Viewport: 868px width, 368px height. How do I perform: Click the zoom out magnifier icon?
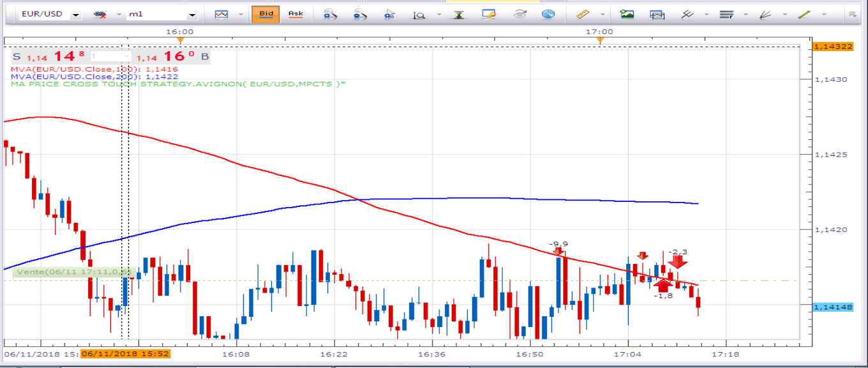point(361,14)
